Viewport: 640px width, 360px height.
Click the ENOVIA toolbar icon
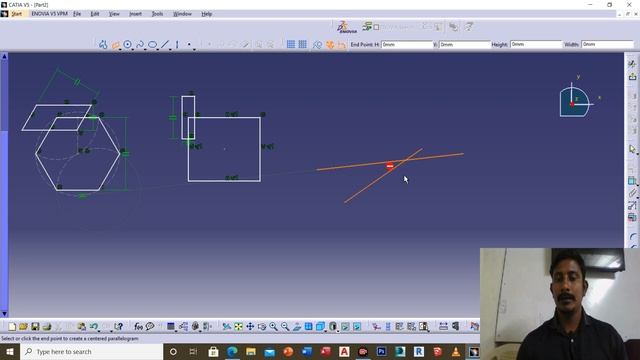[347, 27]
